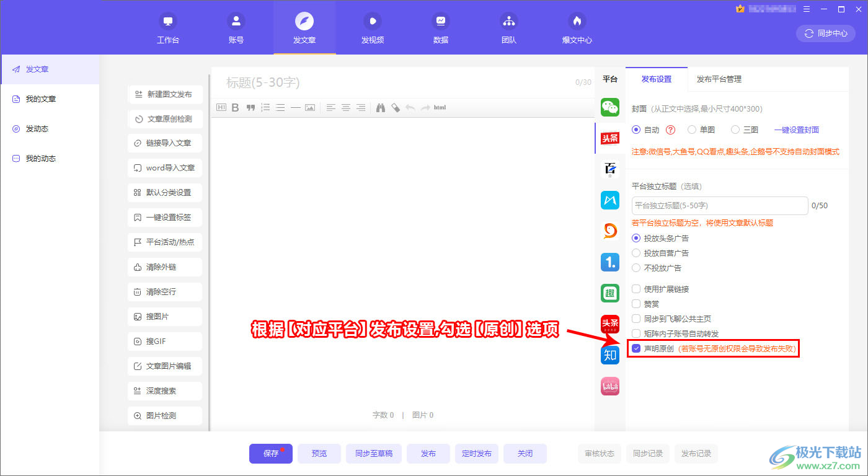Choose 不投放广告 option

[635, 268]
